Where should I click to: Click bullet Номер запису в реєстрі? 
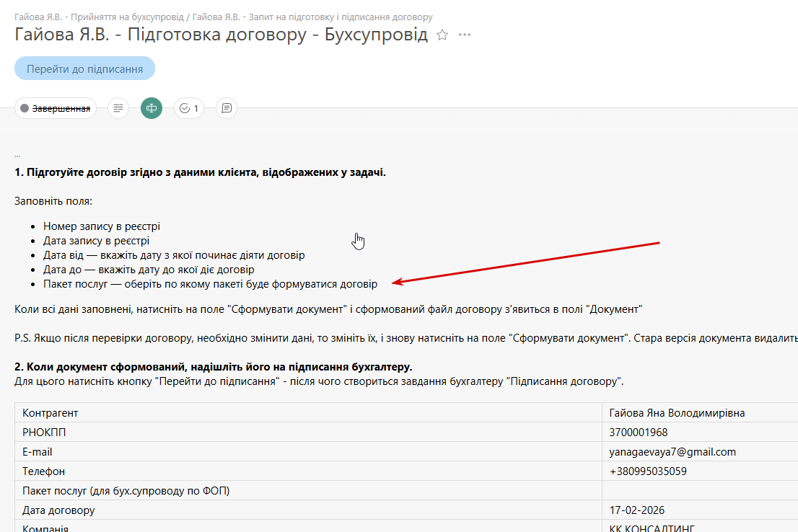(101, 226)
